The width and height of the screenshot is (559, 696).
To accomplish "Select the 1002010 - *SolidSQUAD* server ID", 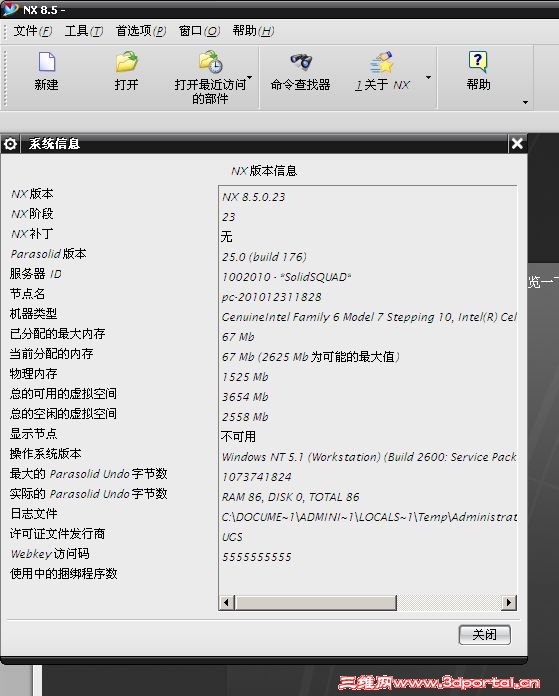I will tap(286, 277).
